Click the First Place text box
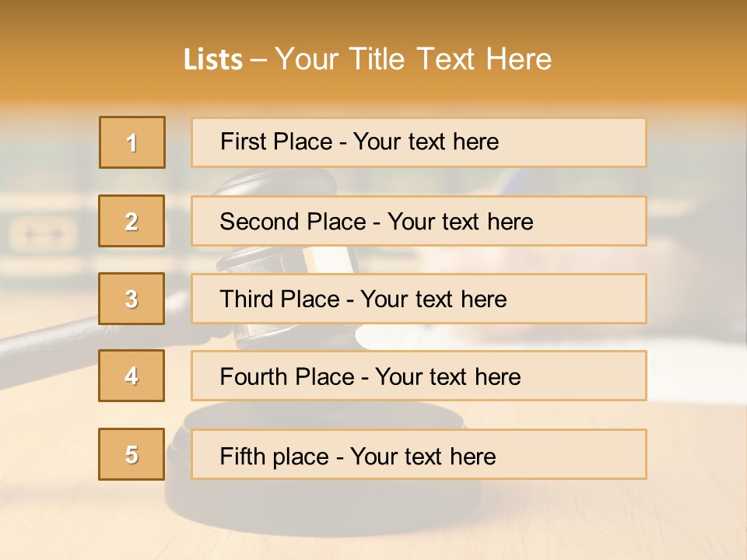The height and width of the screenshot is (560, 747). click(419, 142)
